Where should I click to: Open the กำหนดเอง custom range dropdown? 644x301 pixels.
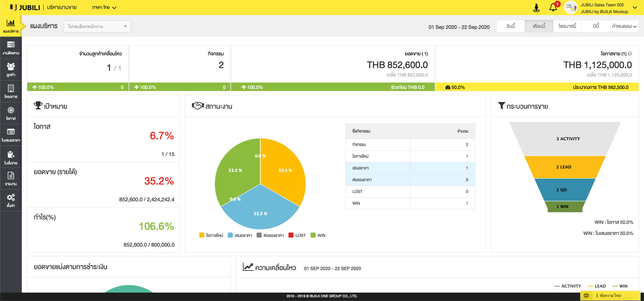tap(624, 26)
